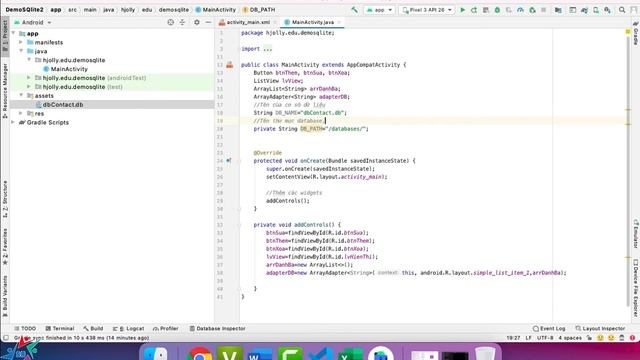Open Project panel settings gear
The width and height of the screenshot is (640, 360).
(197, 22)
